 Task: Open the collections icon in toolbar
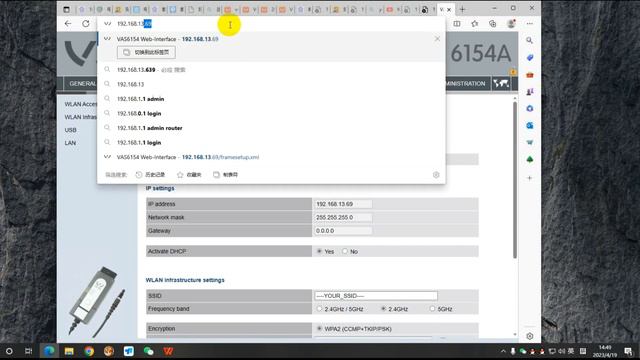pyautogui.click(x=493, y=24)
